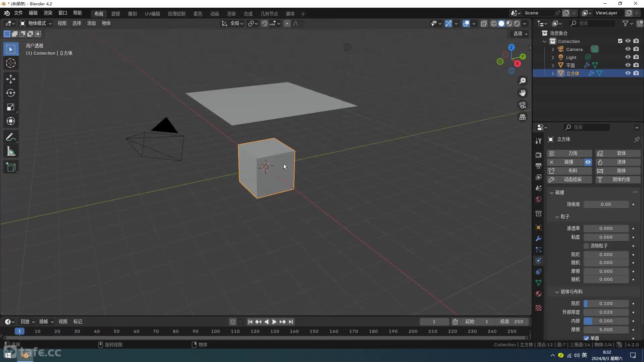Switch perspective/orthographic grid icon
The image size is (644, 362).
tap(523, 117)
